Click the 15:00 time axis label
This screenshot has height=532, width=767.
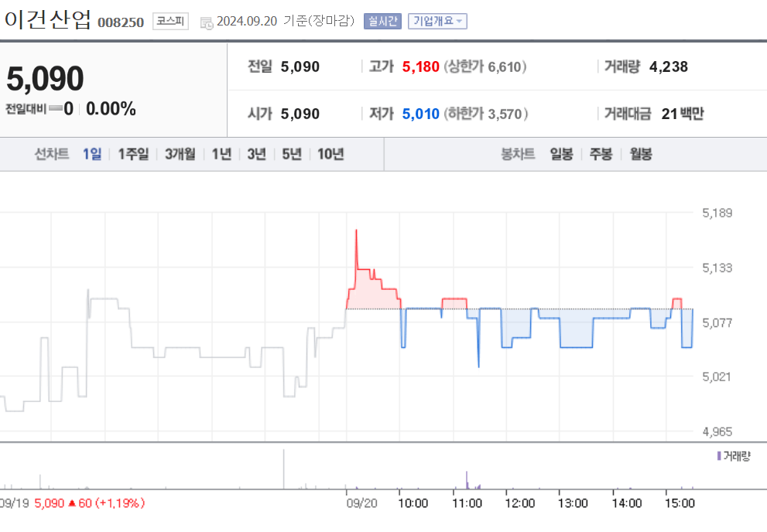tap(680, 503)
